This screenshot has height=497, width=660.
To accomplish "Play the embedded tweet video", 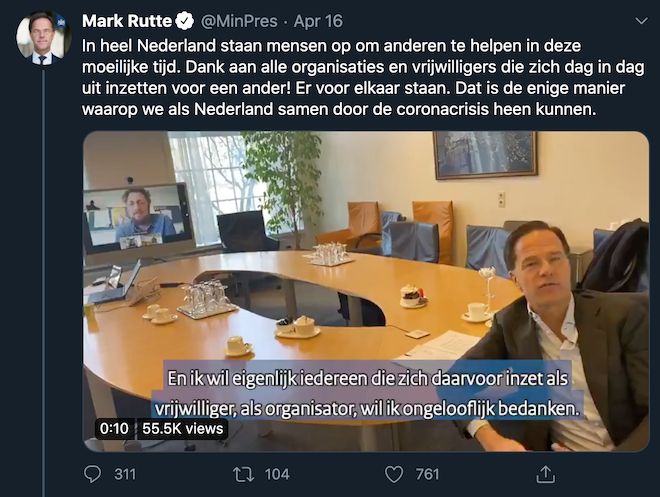I will point(366,291).
